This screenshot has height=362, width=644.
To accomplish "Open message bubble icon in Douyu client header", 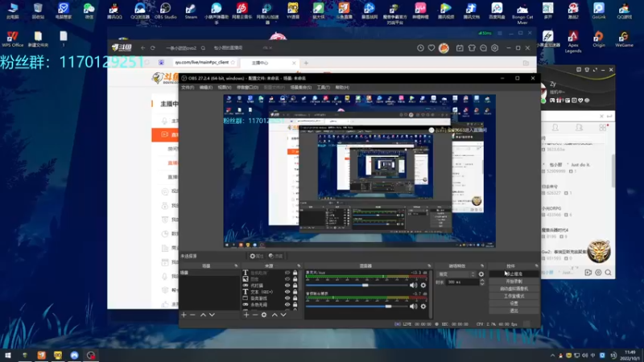I will click(x=484, y=48).
